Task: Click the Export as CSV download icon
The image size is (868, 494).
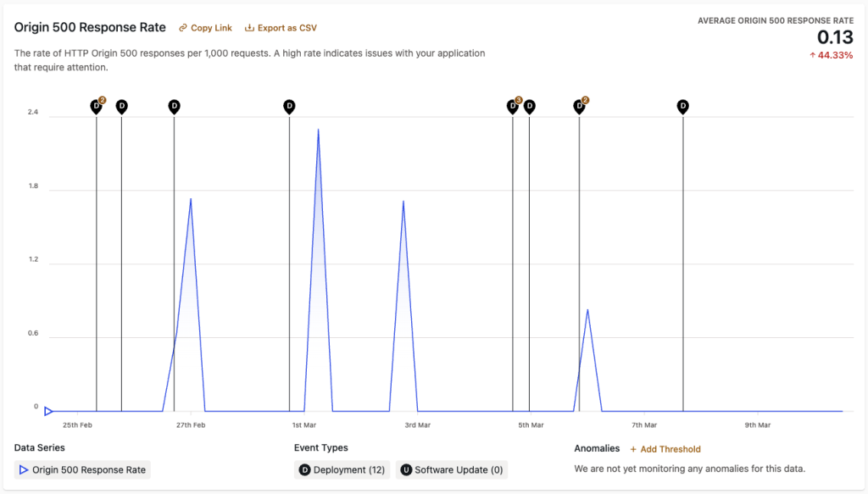Action: pyautogui.click(x=249, y=28)
